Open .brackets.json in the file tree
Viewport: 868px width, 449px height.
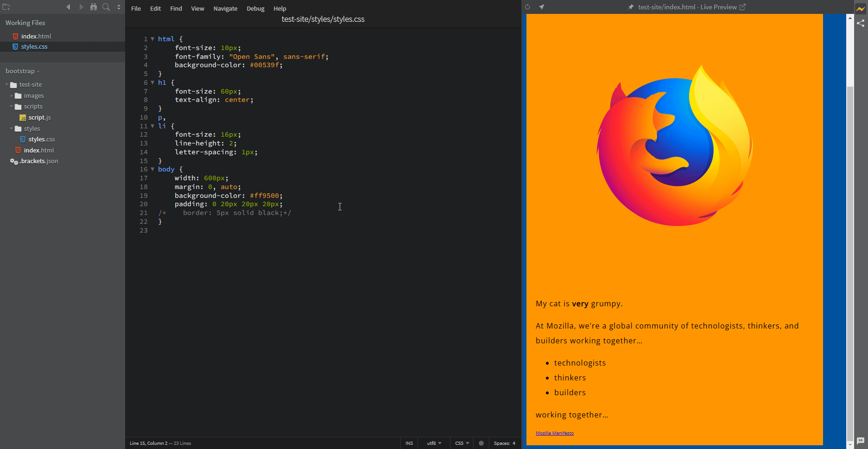tap(39, 161)
